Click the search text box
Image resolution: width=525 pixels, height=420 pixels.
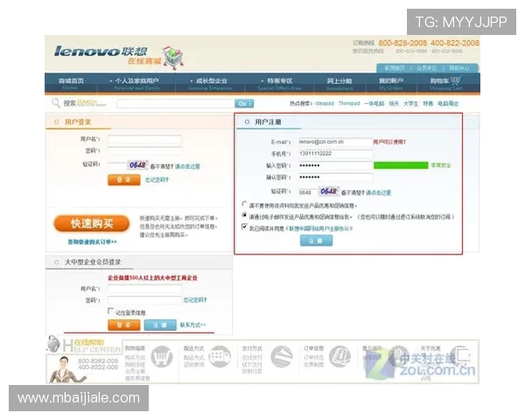pos(176,103)
